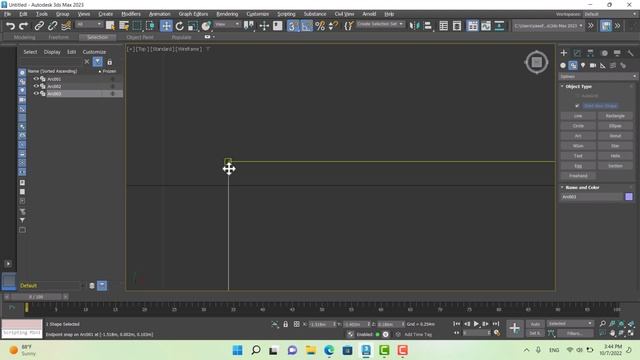Toggle the Angle Snap button

coord(307,26)
